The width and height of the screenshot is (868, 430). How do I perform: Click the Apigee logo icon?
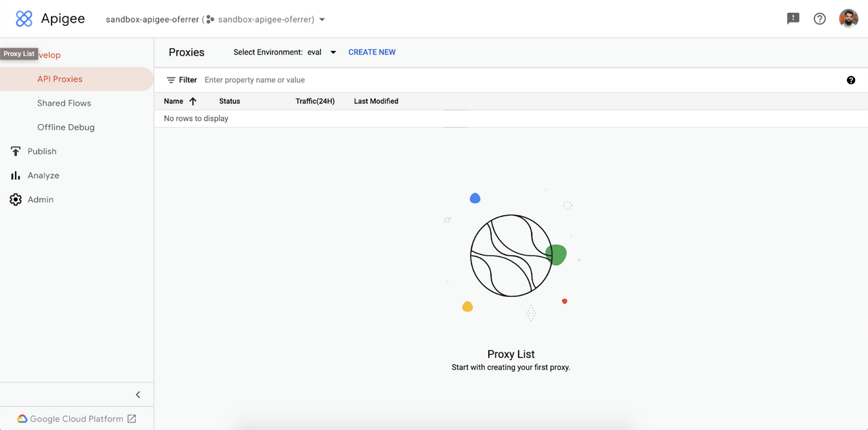[24, 18]
